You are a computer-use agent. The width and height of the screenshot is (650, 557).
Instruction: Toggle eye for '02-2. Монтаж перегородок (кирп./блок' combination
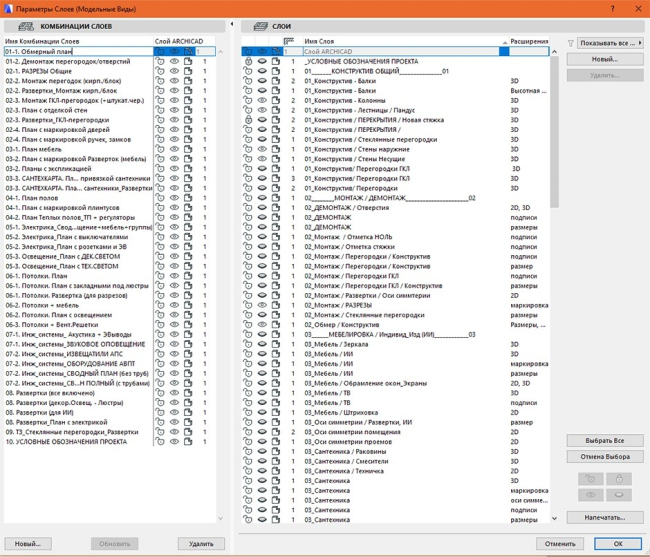coord(174,81)
